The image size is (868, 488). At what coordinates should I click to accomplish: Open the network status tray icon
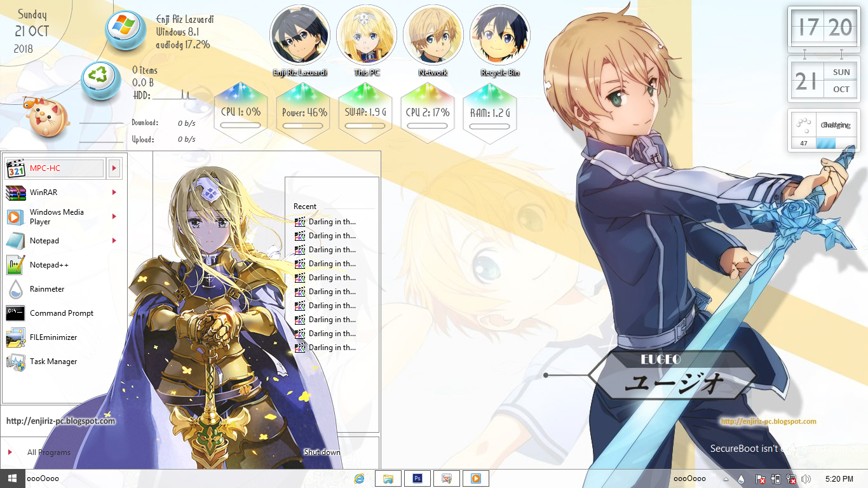(x=791, y=479)
